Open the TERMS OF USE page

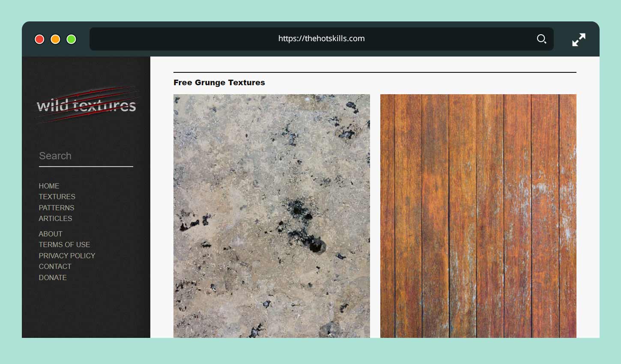coord(64,245)
